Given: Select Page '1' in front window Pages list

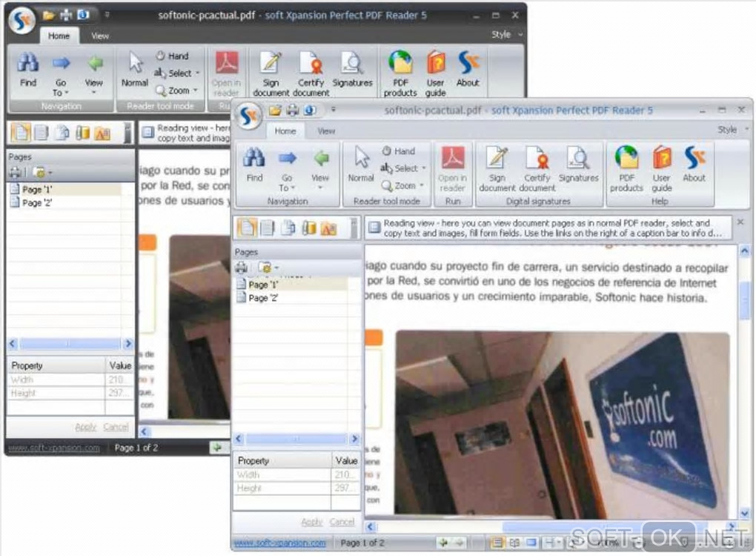Looking at the screenshot, I should [x=291, y=285].
